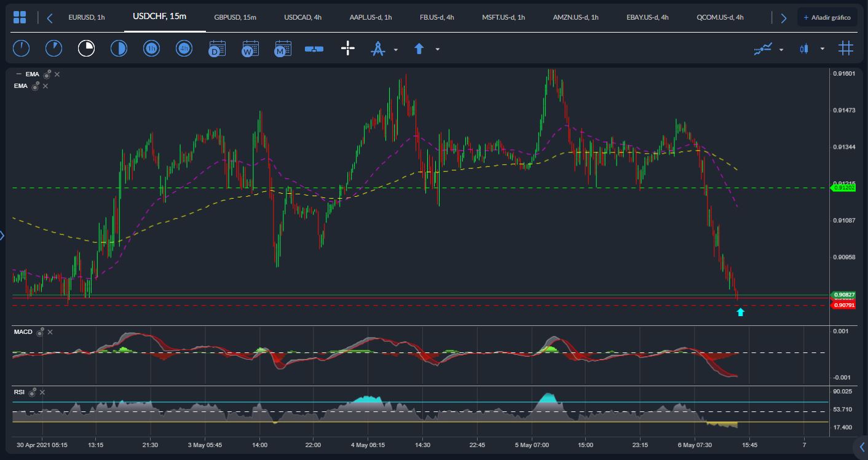Open settings gear for second EMA
This screenshot has height=460, width=868.
tap(36, 86)
